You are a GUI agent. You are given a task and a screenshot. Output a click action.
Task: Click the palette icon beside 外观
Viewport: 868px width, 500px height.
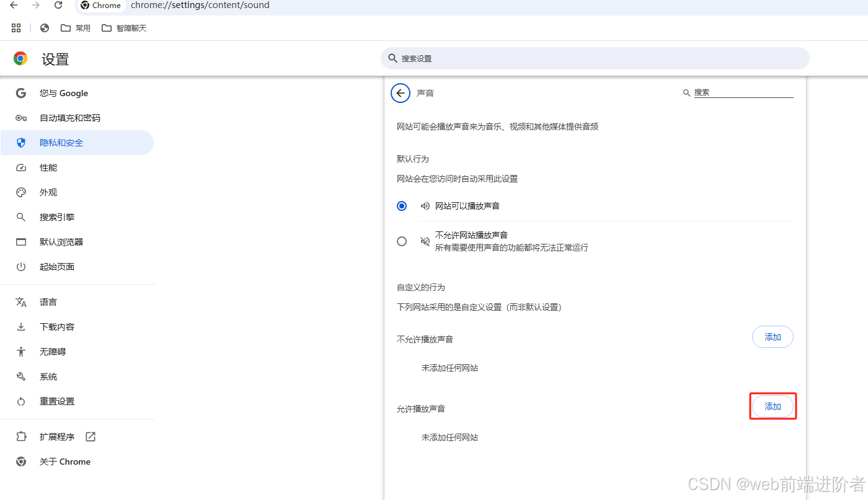click(x=20, y=192)
